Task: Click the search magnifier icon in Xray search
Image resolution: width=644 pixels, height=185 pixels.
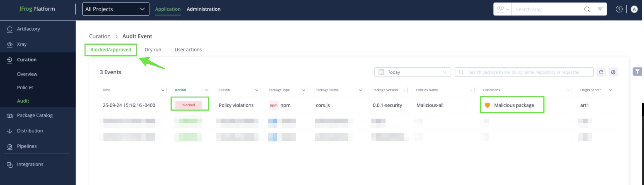Action: pos(587,9)
